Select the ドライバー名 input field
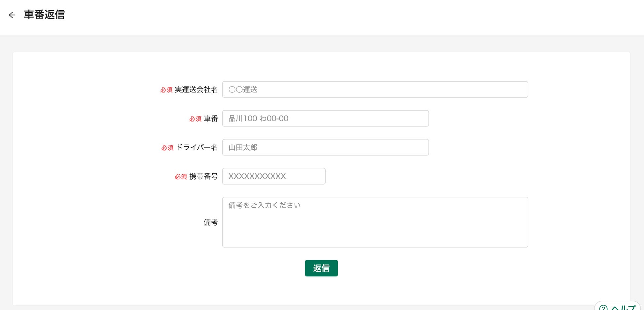The height and width of the screenshot is (310, 644). click(325, 147)
